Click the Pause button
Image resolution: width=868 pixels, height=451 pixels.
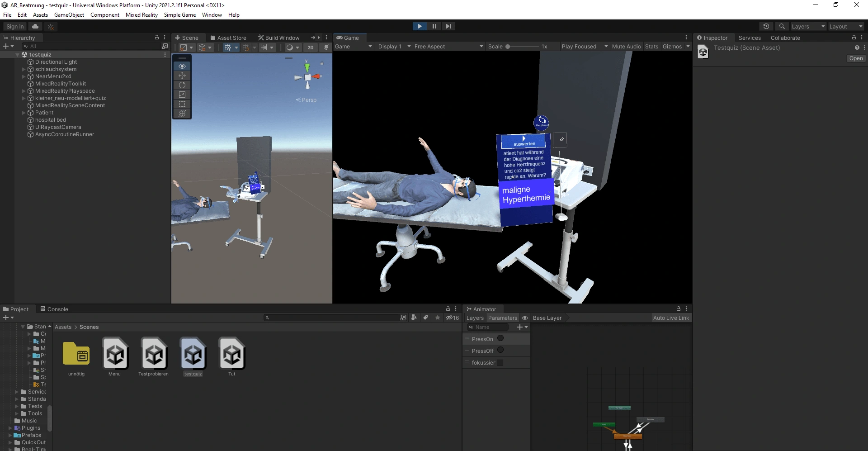(x=434, y=26)
